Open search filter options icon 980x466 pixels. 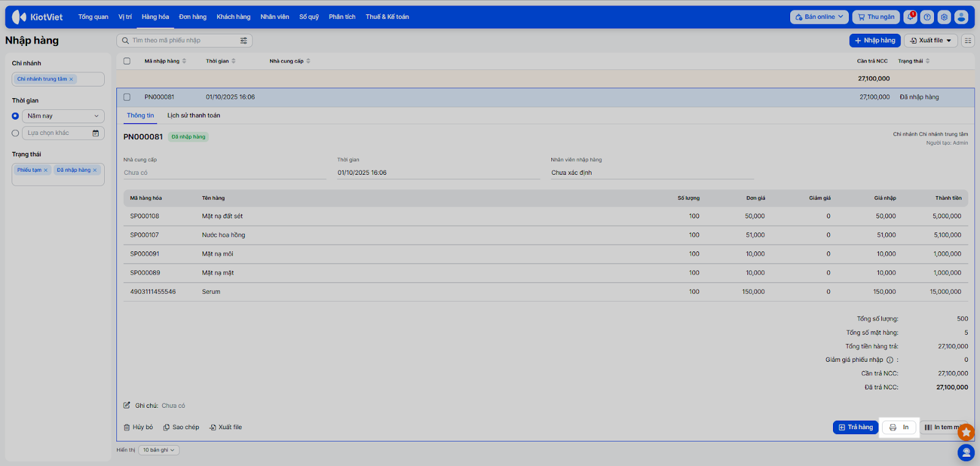coord(244,40)
